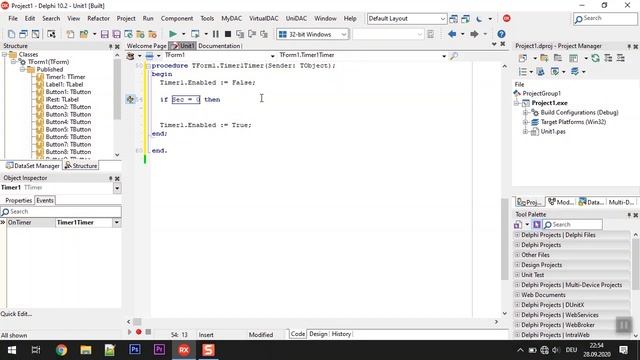Run the project with the green play button
Viewport: 640px width, 360px height.
[173, 34]
